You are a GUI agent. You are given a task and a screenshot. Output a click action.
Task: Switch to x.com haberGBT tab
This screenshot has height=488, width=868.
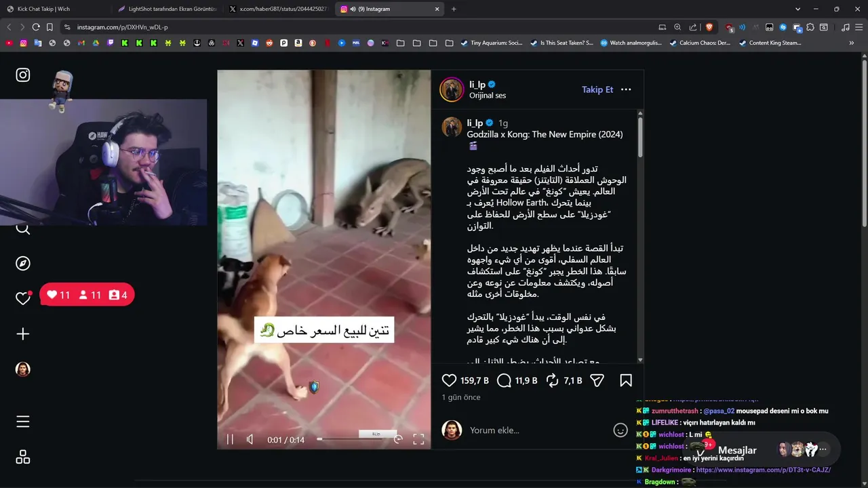(279, 9)
